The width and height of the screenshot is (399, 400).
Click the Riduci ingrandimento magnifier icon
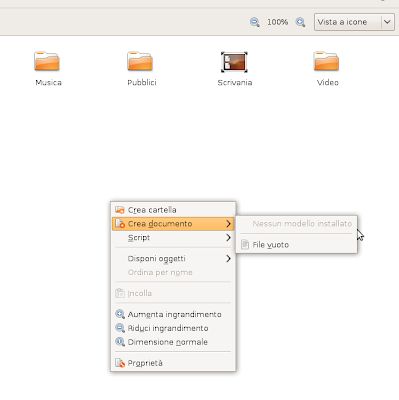(x=120, y=328)
